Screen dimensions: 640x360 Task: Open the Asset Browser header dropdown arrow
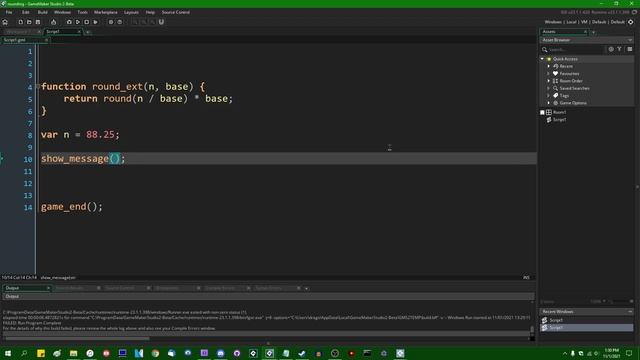pos(630,40)
